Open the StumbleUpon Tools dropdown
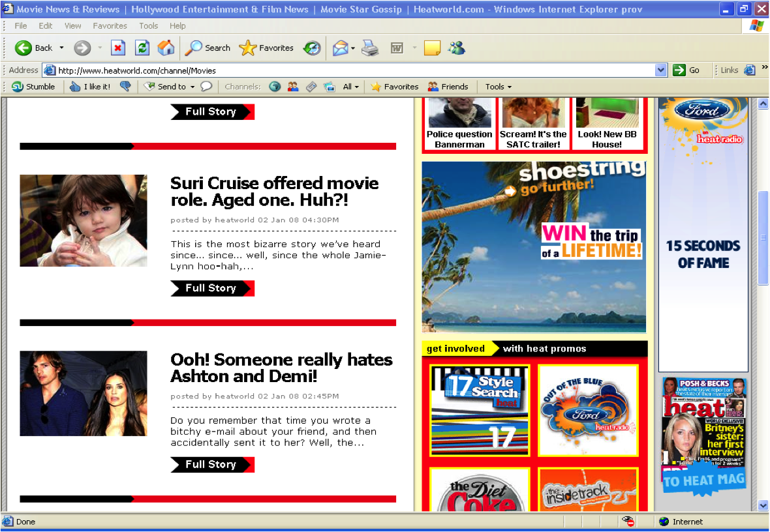Viewport: 770px width, 532px height. click(499, 86)
